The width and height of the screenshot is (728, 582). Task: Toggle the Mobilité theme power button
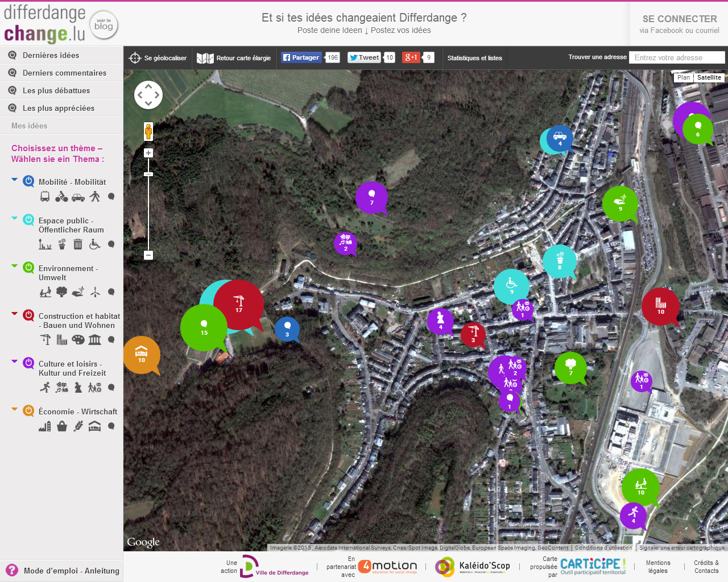(x=28, y=181)
